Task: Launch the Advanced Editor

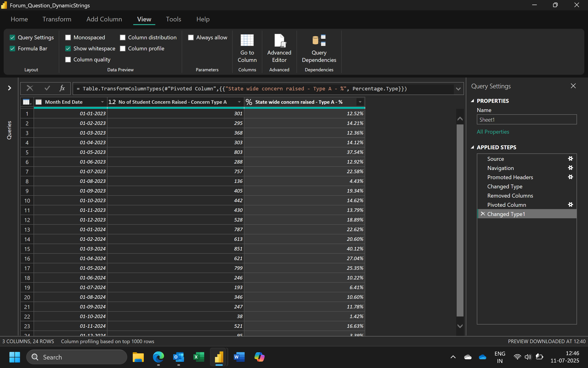Action: [x=279, y=49]
